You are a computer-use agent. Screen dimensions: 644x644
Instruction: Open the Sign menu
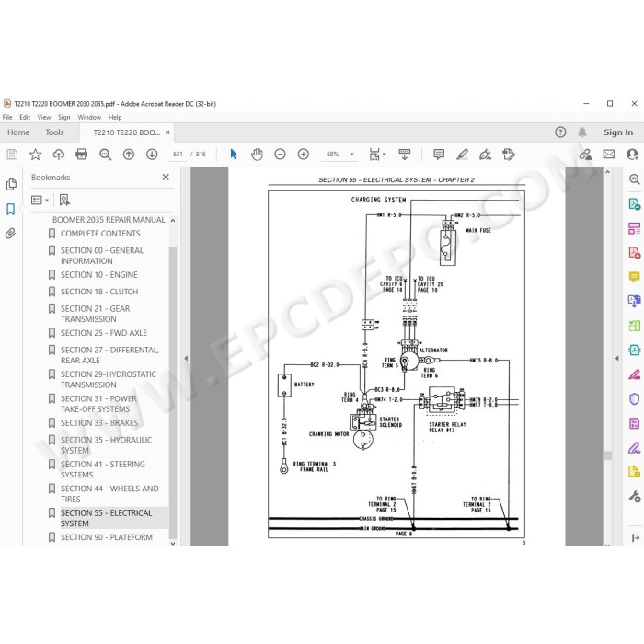click(x=64, y=117)
